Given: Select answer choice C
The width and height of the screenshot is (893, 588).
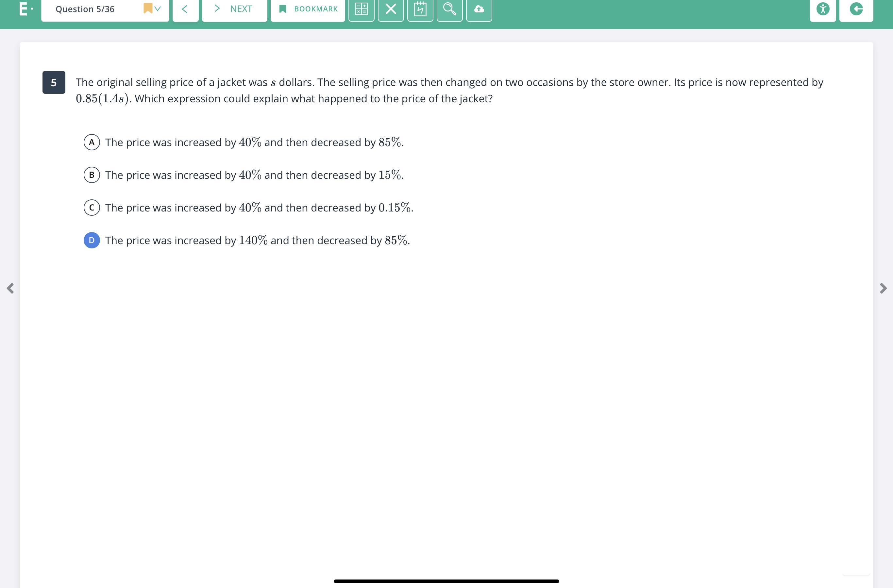Looking at the screenshot, I should point(92,208).
